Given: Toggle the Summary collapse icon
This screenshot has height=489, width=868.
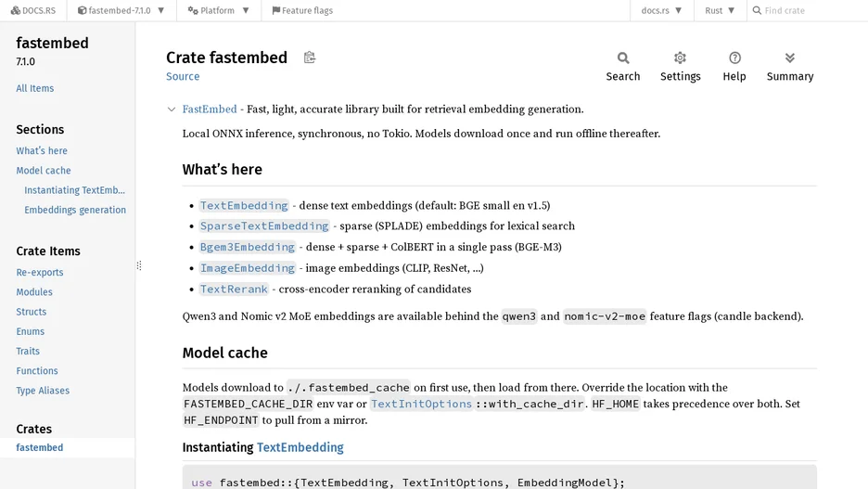Looking at the screenshot, I should 790,67.
